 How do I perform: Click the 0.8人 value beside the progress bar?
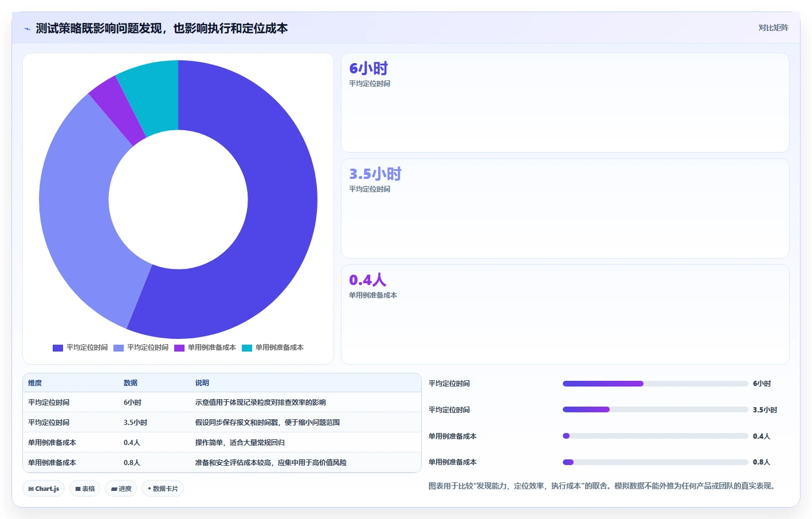pos(762,462)
